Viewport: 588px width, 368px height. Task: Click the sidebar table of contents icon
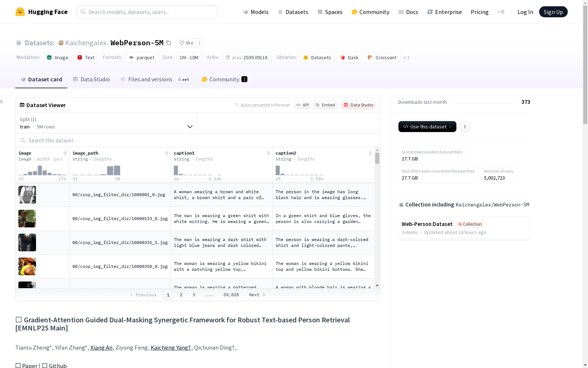[x=2, y=102]
